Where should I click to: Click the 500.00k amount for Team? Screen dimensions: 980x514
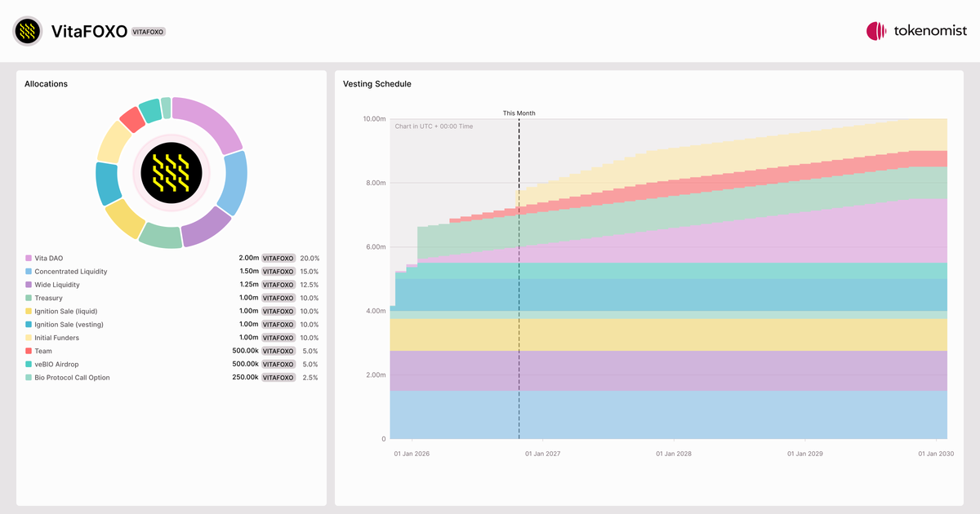coord(246,351)
